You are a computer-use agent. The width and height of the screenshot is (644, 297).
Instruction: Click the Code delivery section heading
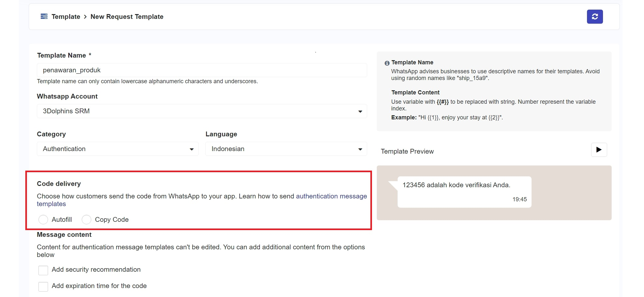(59, 184)
